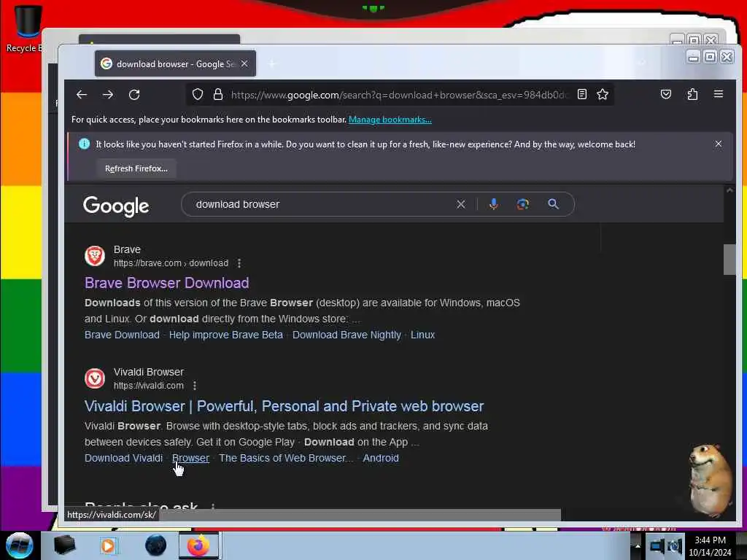Open the Firefox hamburger menu
This screenshot has height=560, width=747.
(x=719, y=94)
